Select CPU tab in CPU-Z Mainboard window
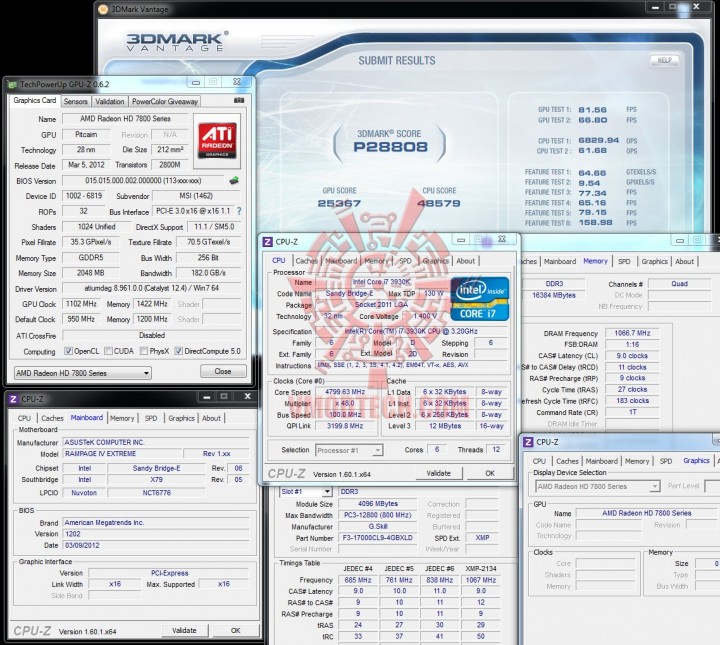 click(24, 418)
